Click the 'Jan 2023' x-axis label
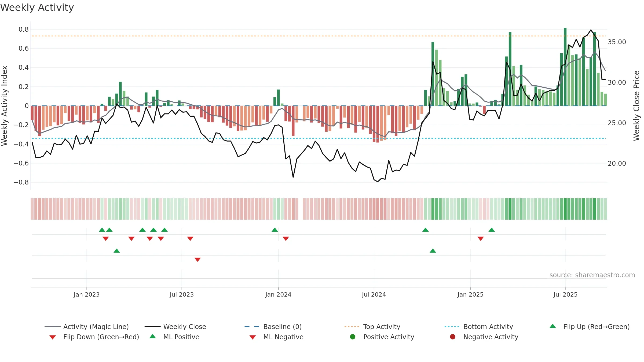The height and width of the screenshot is (362, 644). [87, 294]
